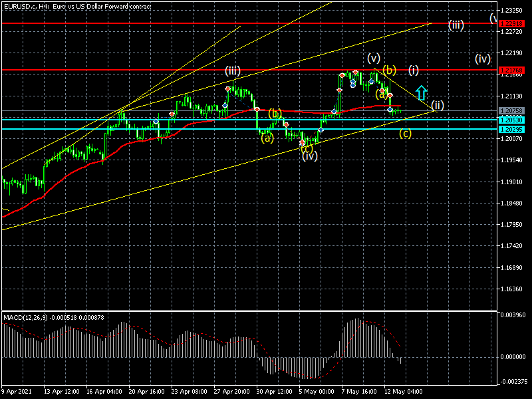This screenshot has width=532, height=399.
Task: Select the white (iv) label at the 5 May low
Action: point(309,156)
